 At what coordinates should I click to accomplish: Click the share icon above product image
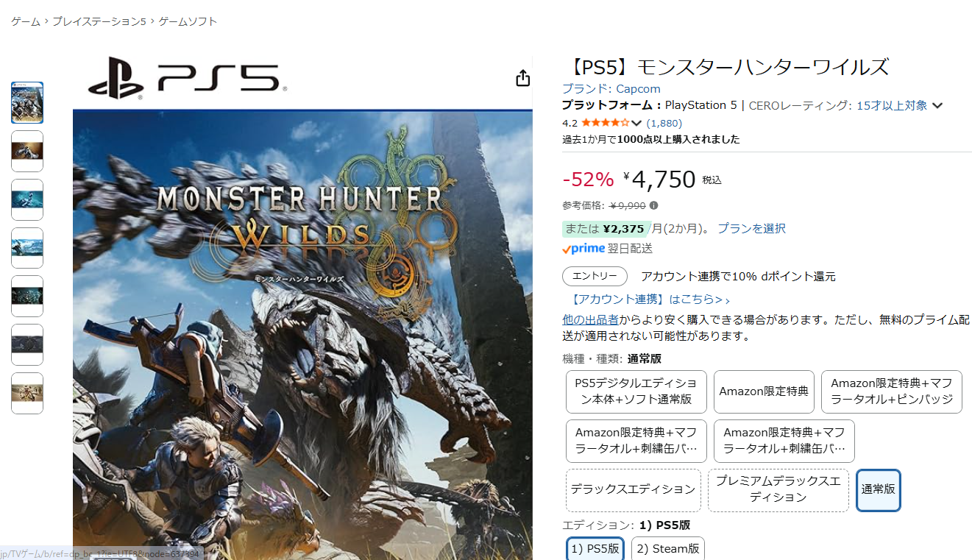click(522, 78)
